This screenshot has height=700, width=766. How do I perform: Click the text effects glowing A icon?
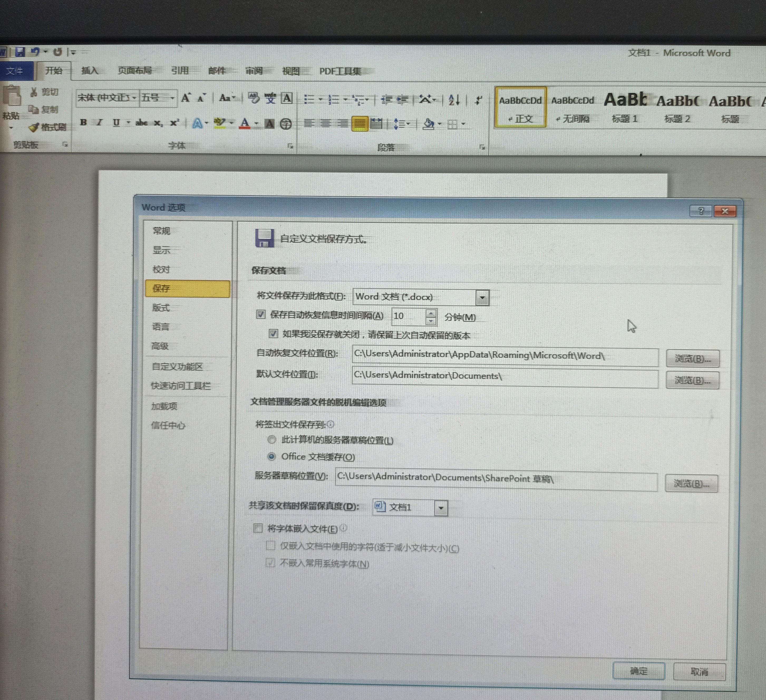[197, 123]
